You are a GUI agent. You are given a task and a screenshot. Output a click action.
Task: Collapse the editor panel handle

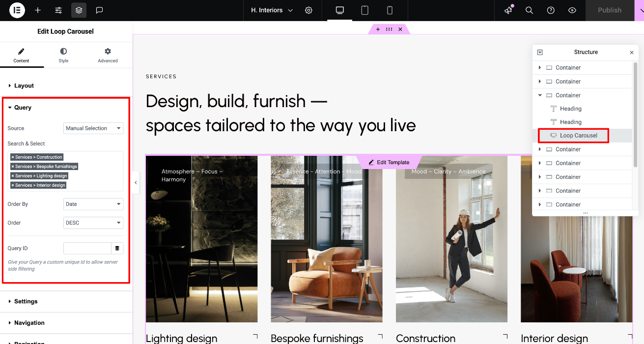pos(136,183)
